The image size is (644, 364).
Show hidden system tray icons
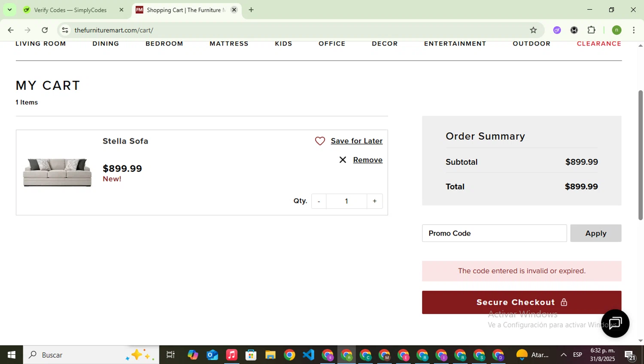click(563, 355)
